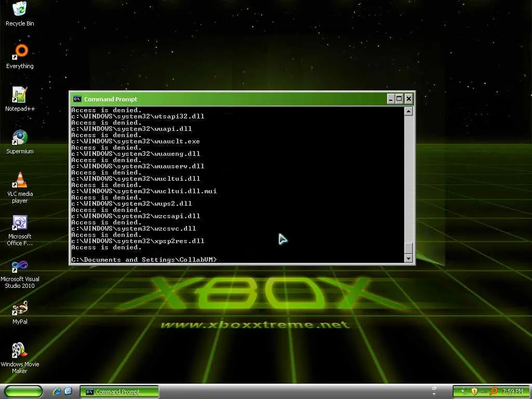Open the Start menu green button

click(23, 392)
